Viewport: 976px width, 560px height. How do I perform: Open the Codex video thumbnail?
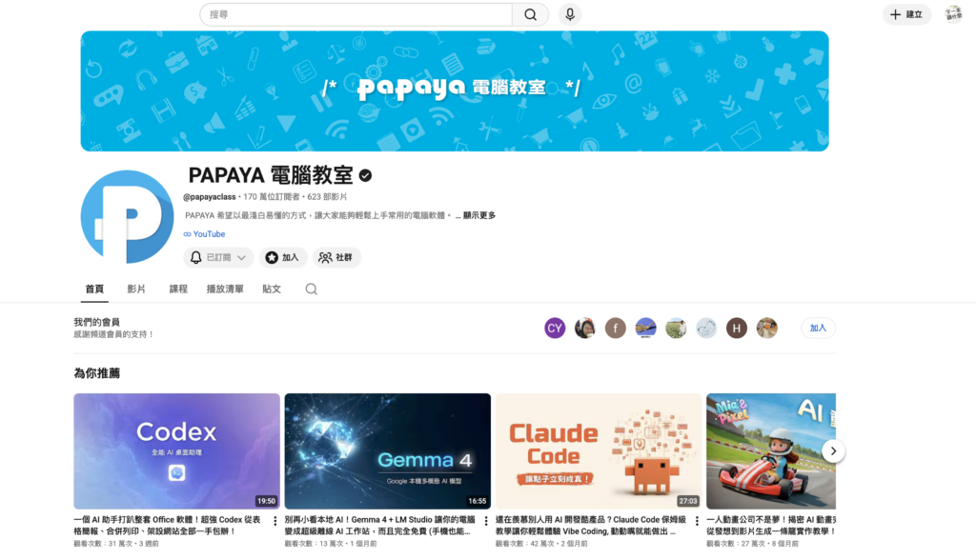click(176, 451)
